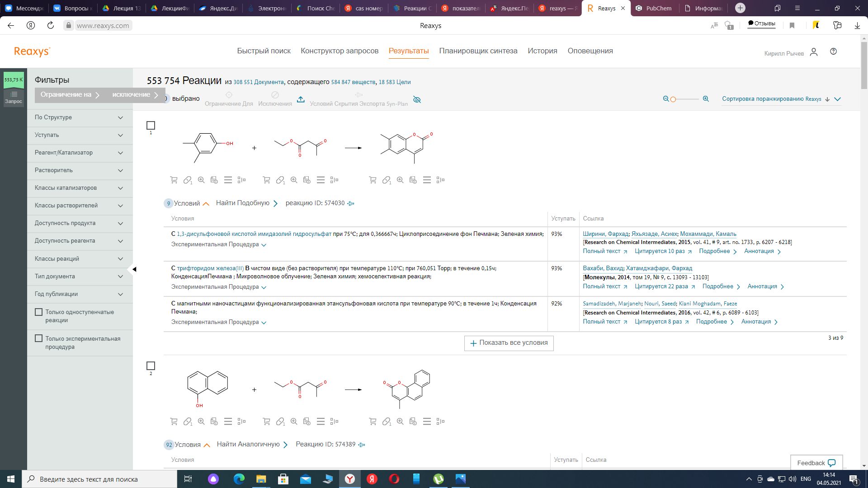868x488 pixels.
Task: Open the help question mark icon
Action: [x=833, y=52]
